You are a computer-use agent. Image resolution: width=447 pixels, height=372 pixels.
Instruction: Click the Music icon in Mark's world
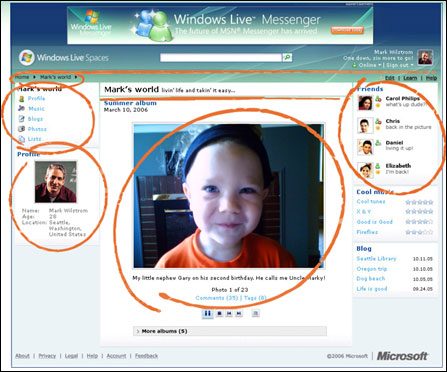pyautogui.click(x=21, y=108)
